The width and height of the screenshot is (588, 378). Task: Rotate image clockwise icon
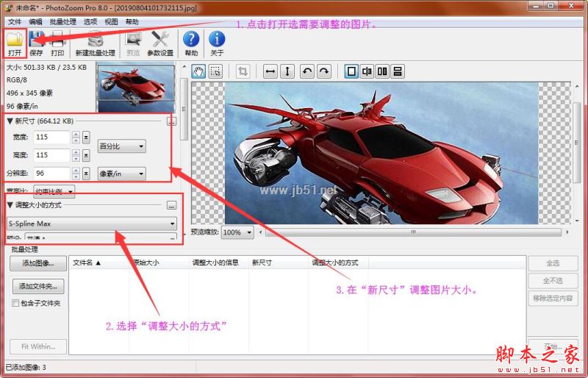323,71
